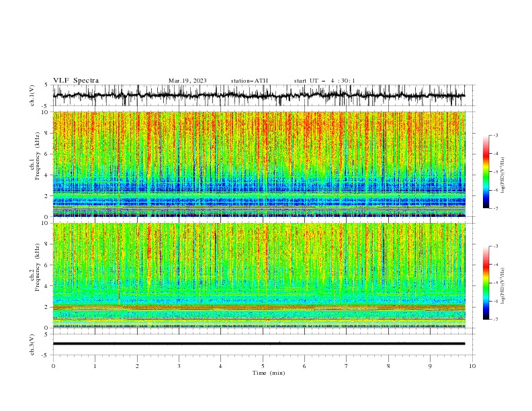Click the 'start UT = 4:30:1' text
532x411 pixels.
[x=324, y=81]
